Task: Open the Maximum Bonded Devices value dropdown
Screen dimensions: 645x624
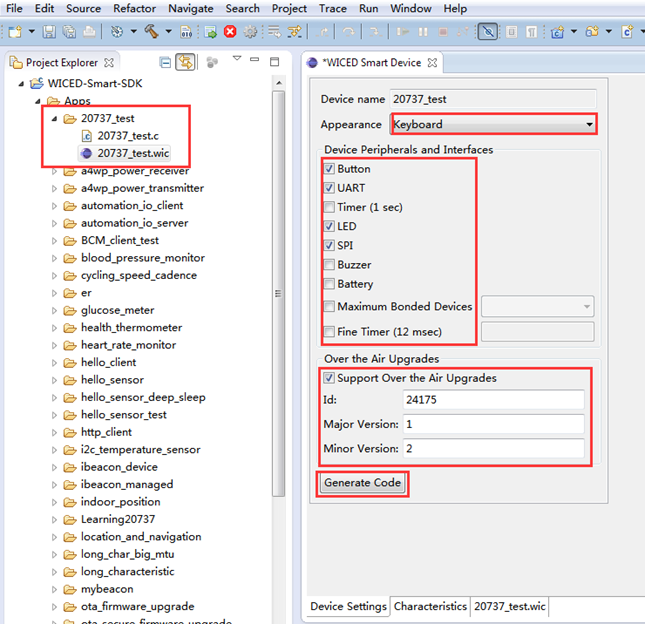Action: [538, 306]
